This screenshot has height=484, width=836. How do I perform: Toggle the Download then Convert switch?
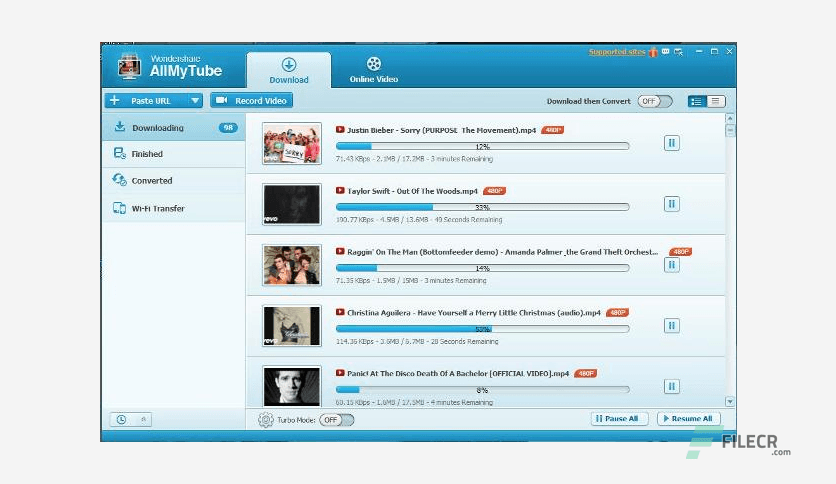tap(655, 101)
